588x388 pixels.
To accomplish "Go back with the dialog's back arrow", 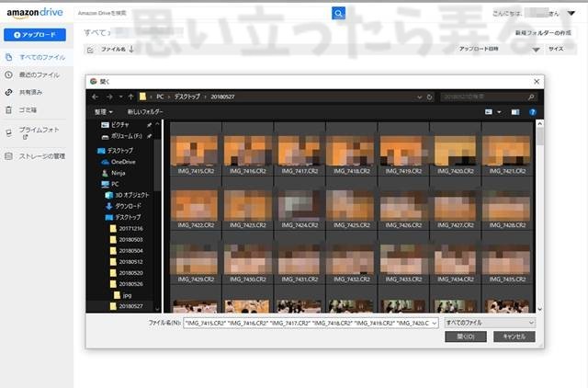I will point(96,97).
